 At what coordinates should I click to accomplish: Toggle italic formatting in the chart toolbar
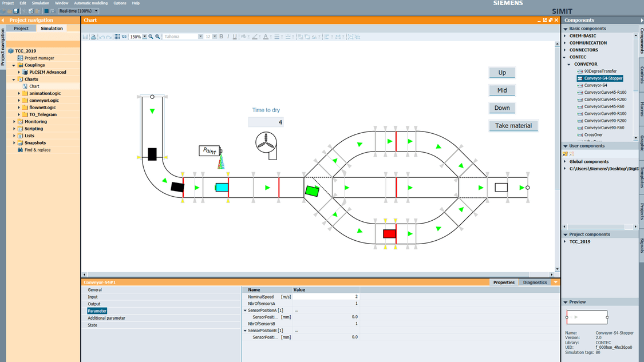point(228,37)
